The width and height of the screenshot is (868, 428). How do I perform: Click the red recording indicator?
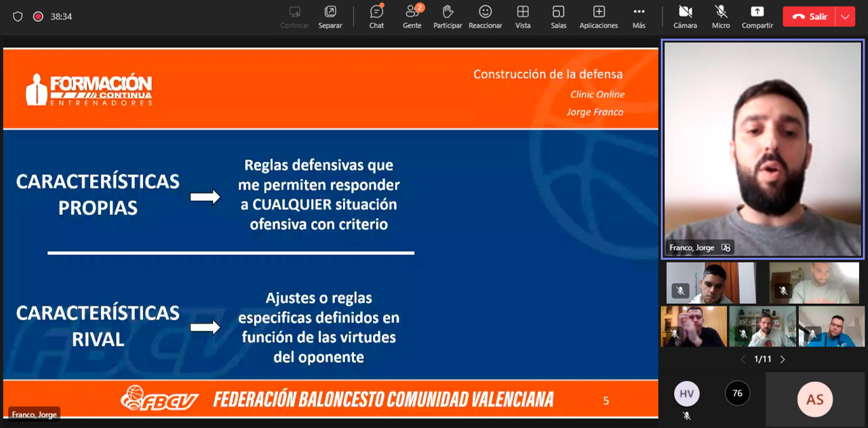click(38, 16)
